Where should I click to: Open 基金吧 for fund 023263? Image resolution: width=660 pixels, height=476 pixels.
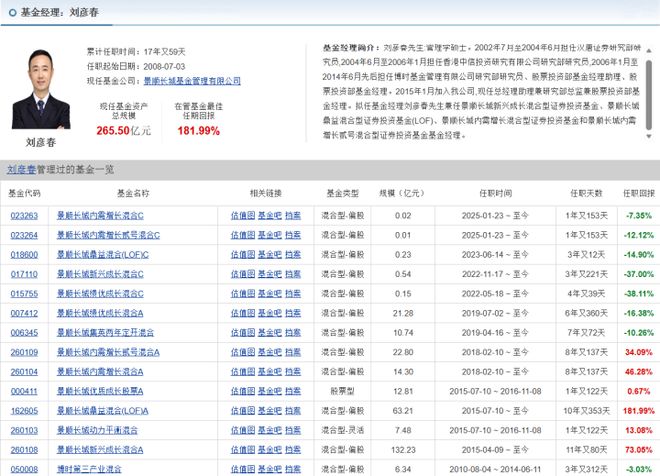click(270, 216)
